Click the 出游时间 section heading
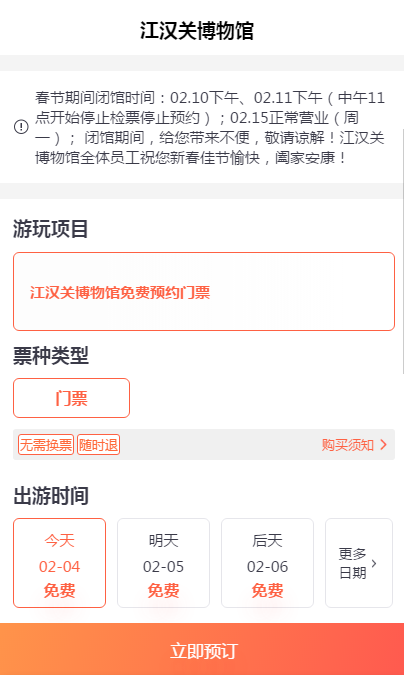This screenshot has height=675, width=404. 50,495
